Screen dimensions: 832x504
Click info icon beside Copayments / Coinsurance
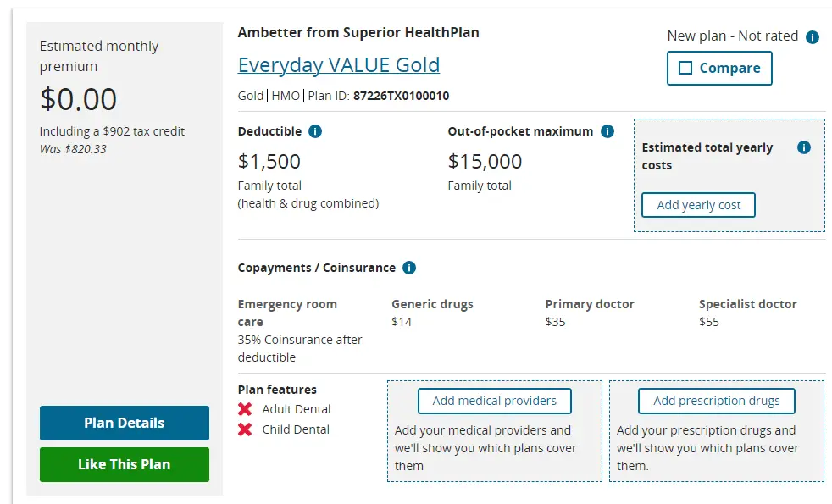(409, 268)
